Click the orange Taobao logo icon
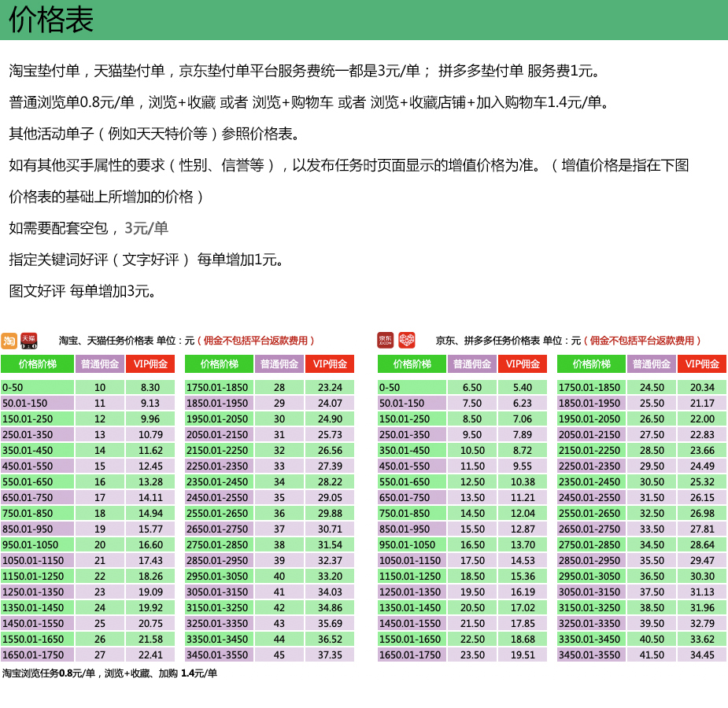Image resolution: width=728 pixels, height=708 pixels. (9, 341)
